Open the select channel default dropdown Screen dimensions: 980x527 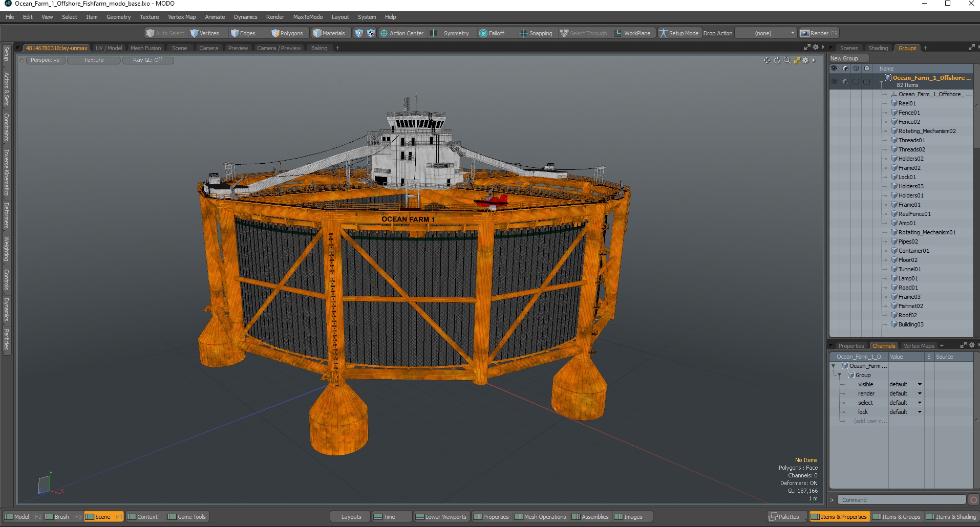pos(905,403)
